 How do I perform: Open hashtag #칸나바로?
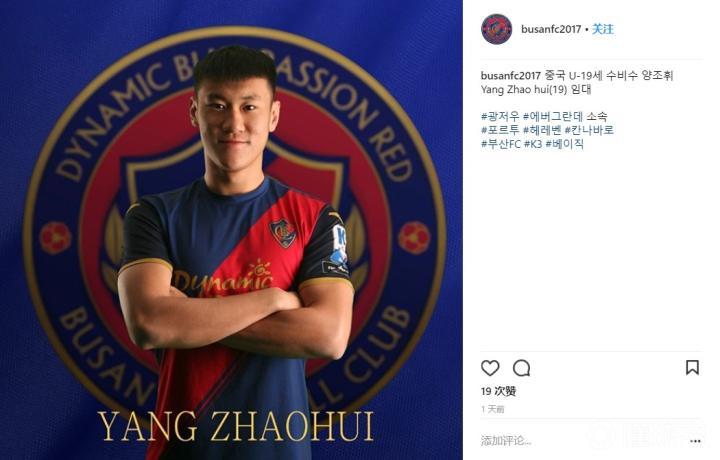tap(589, 130)
